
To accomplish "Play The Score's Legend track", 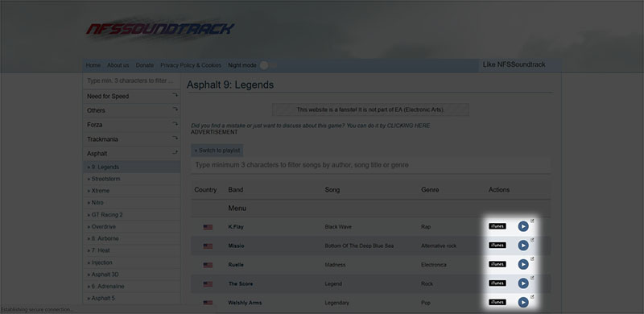I will pyautogui.click(x=522, y=283).
